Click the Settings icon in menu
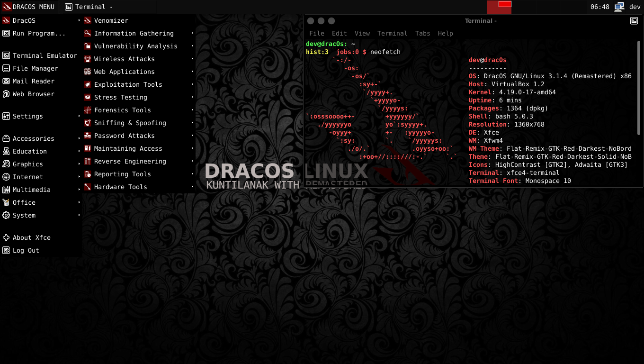Image resolution: width=644 pixels, height=364 pixels. point(6,116)
